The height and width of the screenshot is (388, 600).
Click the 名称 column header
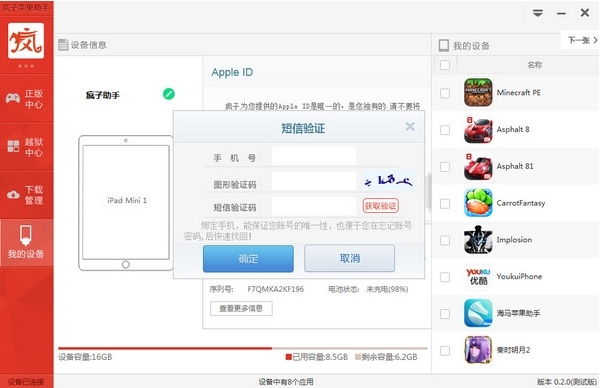pyautogui.click(x=535, y=65)
